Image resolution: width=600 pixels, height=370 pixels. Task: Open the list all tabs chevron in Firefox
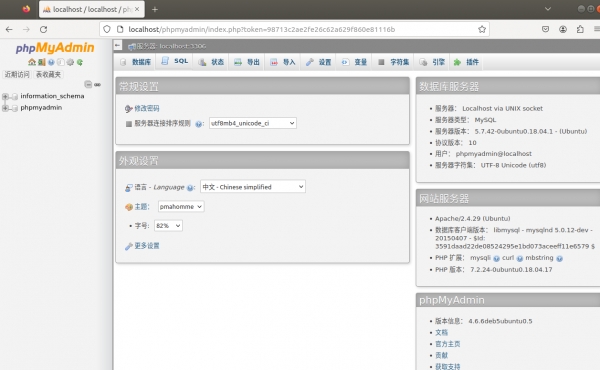point(548,9)
